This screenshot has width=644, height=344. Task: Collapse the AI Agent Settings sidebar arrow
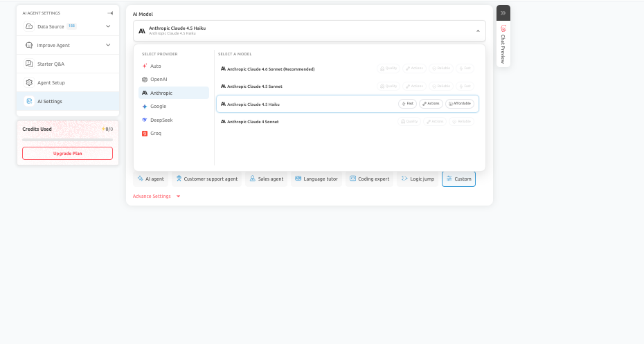(110, 13)
